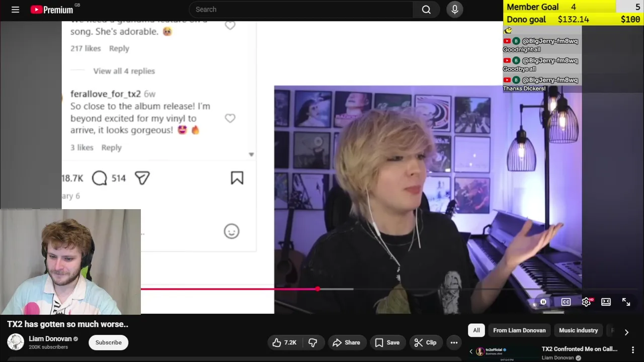Create a Clip of the video
644x362 pixels.
pyautogui.click(x=425, y=342)
